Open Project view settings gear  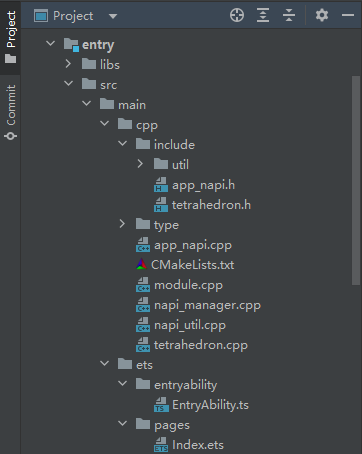click(x=322, y=15)
